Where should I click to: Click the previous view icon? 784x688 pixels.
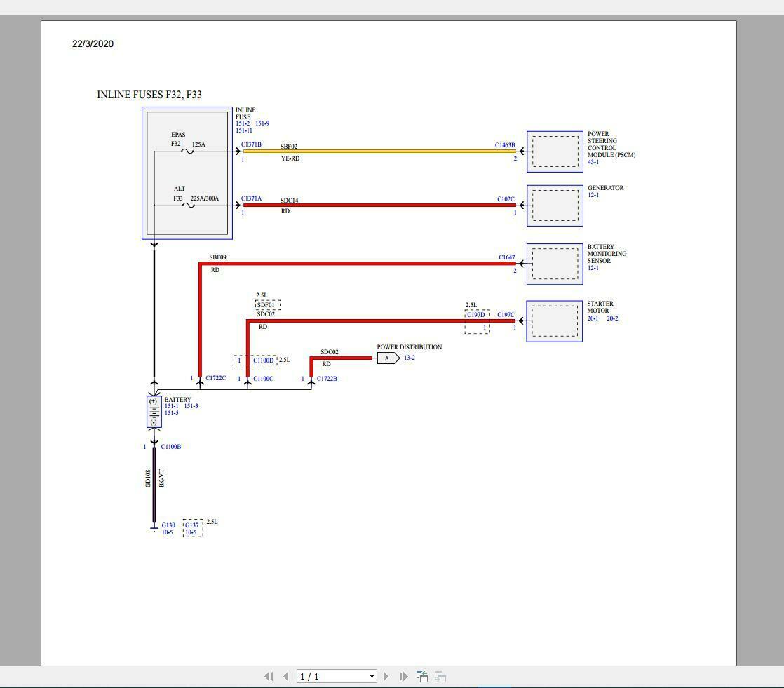click(422, 676)
